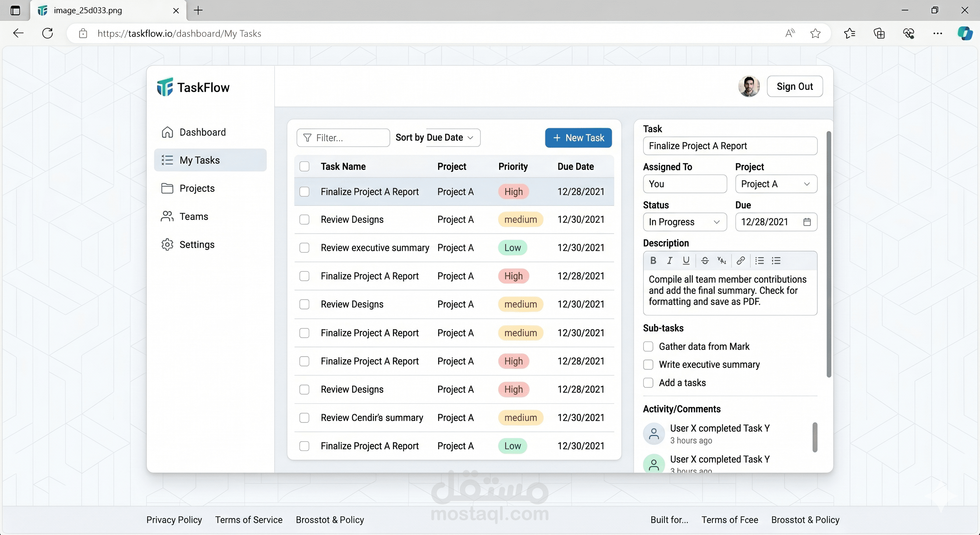Screen dimensions: 980x535
Task: Activate the Read aloud icon in address bar
Action: coord(790,33)
